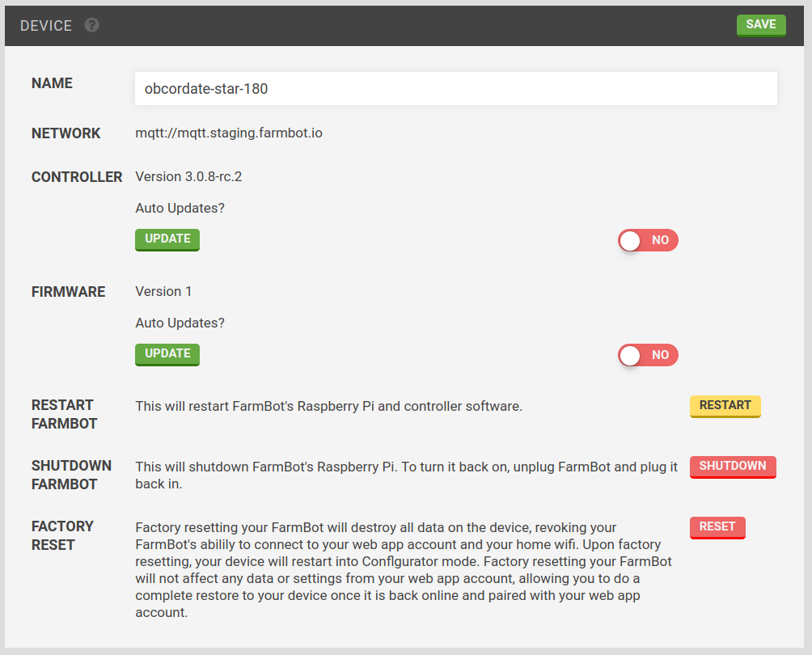Turn on Firmware auto updates switch
Viewport: 812px width, 655px height.
click(x=647, y=355)
